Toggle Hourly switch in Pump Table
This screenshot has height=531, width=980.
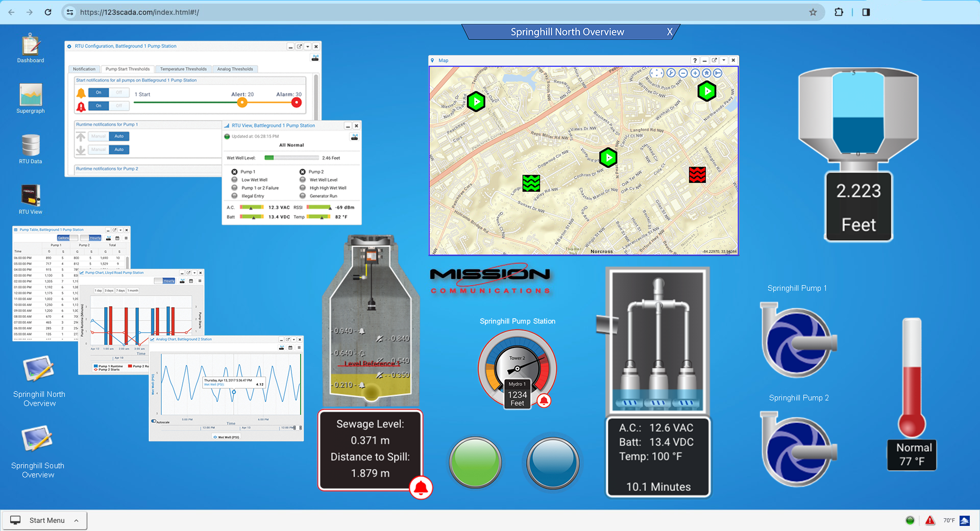tap(91, 238)
